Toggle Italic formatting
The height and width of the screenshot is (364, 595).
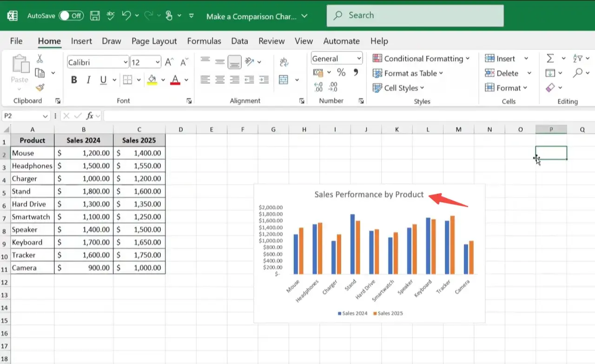[88, 80]
